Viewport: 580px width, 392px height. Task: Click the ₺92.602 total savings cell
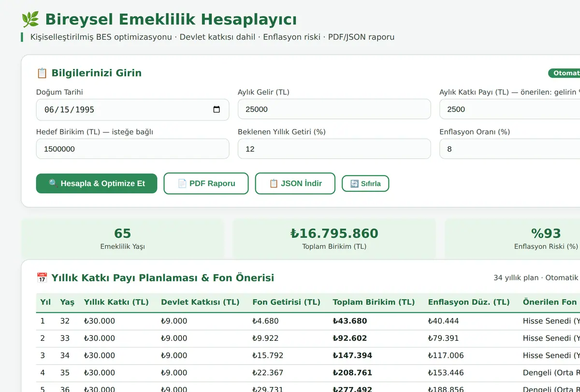click(x=350, y=338)
